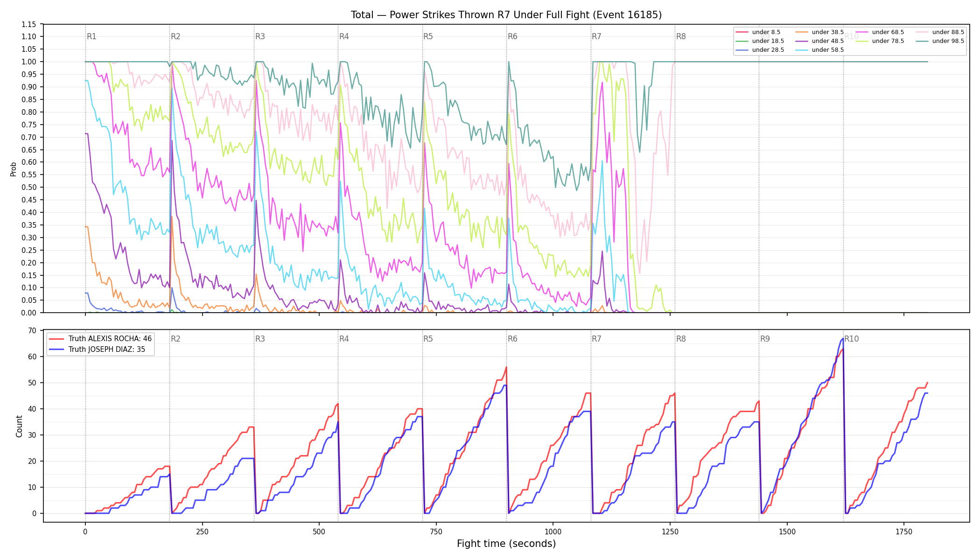This screenshot has width=980, height=560.
Task: Click the 500 tick label on time axis
Action: pos(319,532)
